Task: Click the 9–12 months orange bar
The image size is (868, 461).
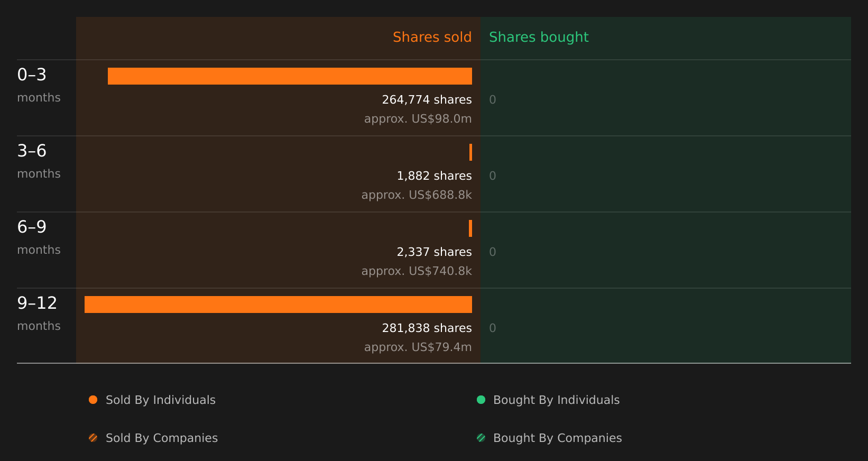Action: [x=278, y=305]
